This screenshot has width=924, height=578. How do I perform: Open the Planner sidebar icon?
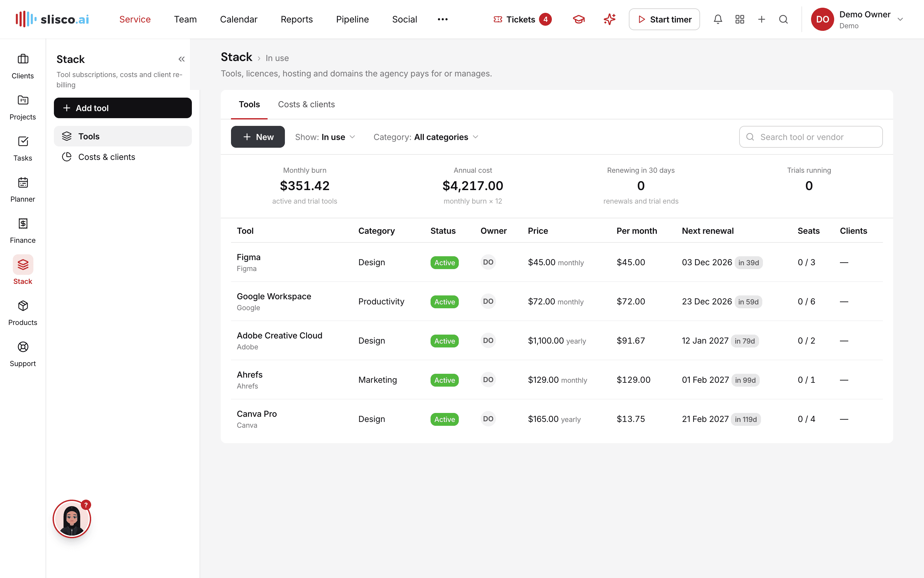point(23,189)
